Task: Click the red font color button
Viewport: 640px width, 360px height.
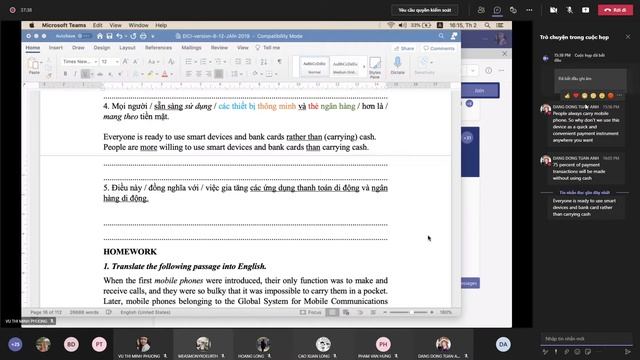Action: pos(165,74)
